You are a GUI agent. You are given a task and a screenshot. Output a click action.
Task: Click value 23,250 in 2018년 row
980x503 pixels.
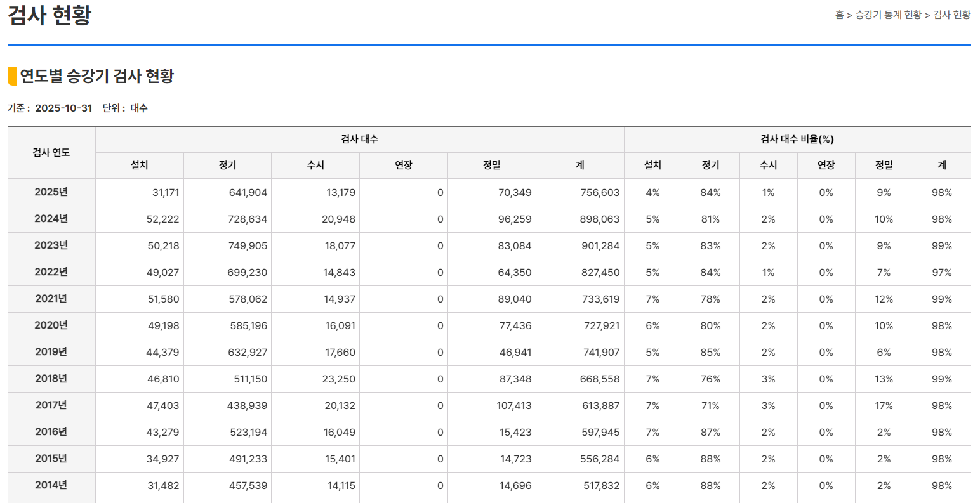coord(339,379)
